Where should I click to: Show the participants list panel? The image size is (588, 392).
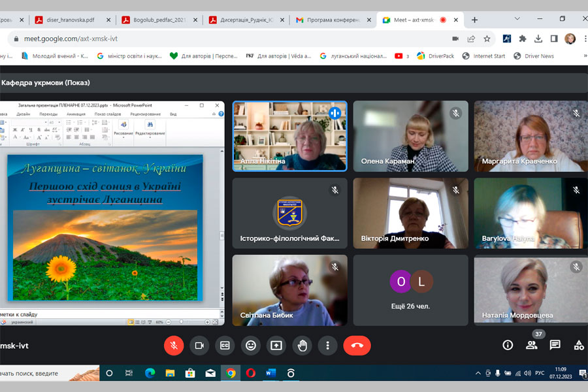[531, 345]
